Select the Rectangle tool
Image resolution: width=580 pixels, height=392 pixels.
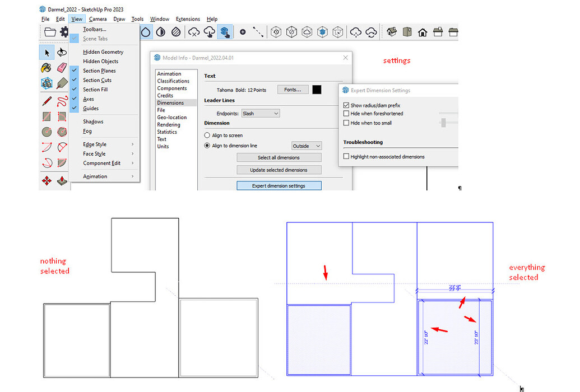pos(46,115)
